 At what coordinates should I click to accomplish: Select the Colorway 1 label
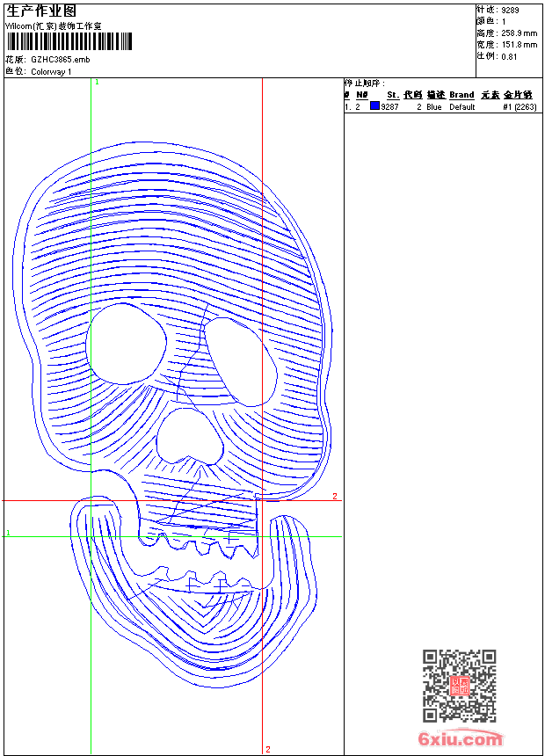51,71
